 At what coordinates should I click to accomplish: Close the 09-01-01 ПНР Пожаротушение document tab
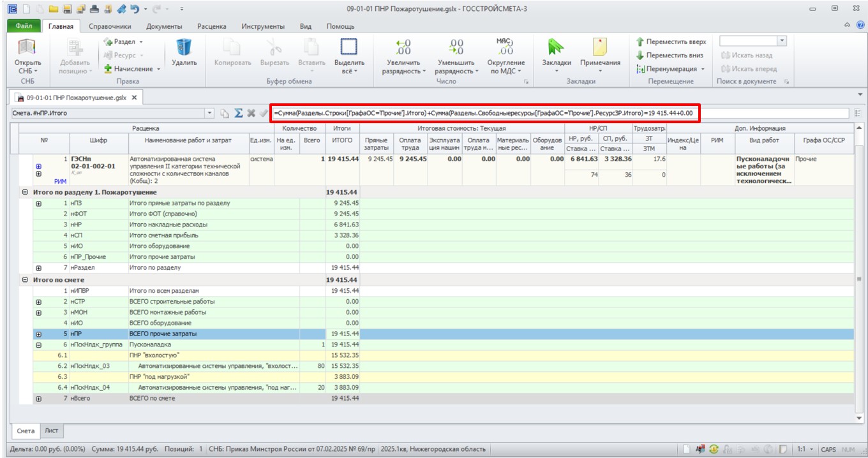coord(134,98)
